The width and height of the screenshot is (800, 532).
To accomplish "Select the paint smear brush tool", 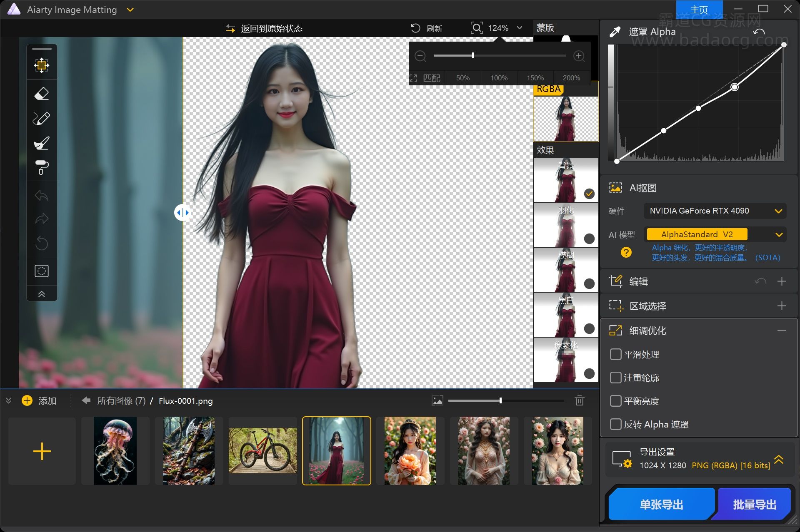I will [x=42, y=143].
